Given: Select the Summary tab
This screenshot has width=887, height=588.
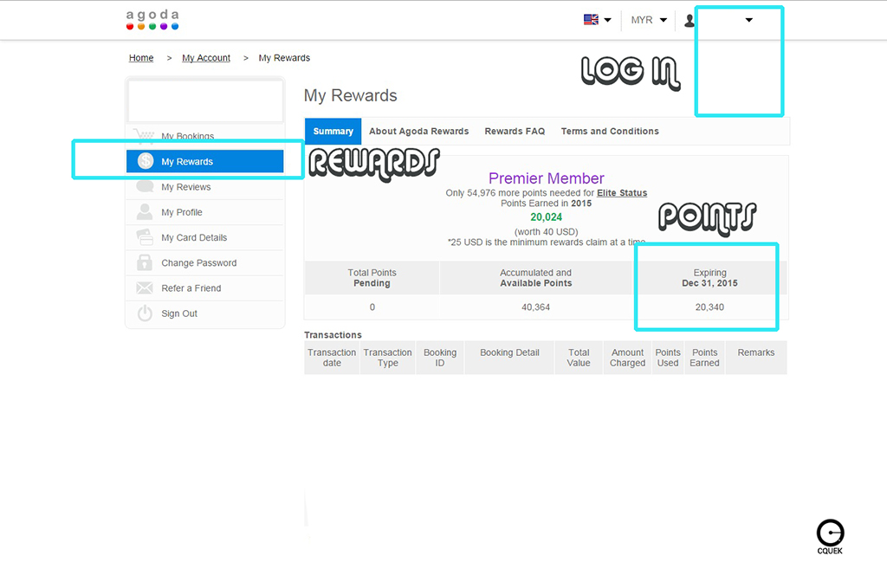Looking at the screenshot, I should [x=333, y=131].
